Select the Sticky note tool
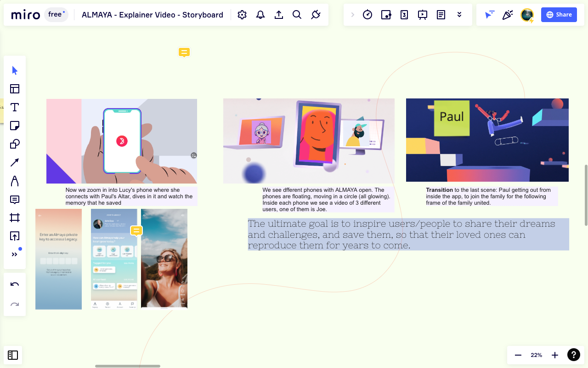 [x=15, y=126]
